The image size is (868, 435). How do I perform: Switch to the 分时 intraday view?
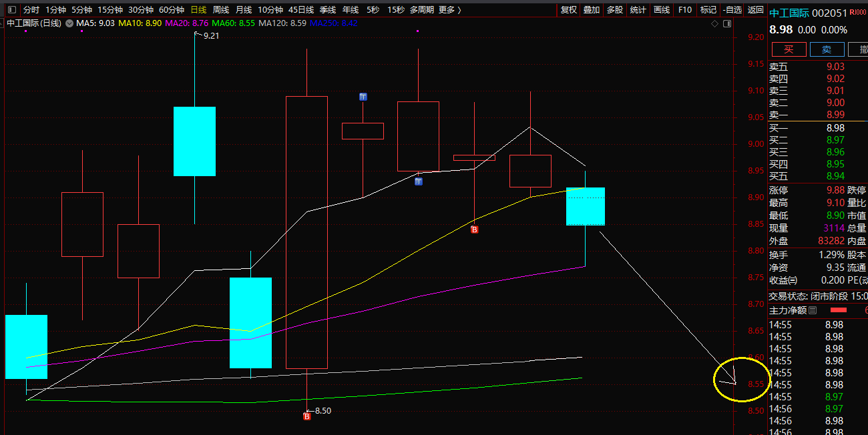[x=31, y=10]
